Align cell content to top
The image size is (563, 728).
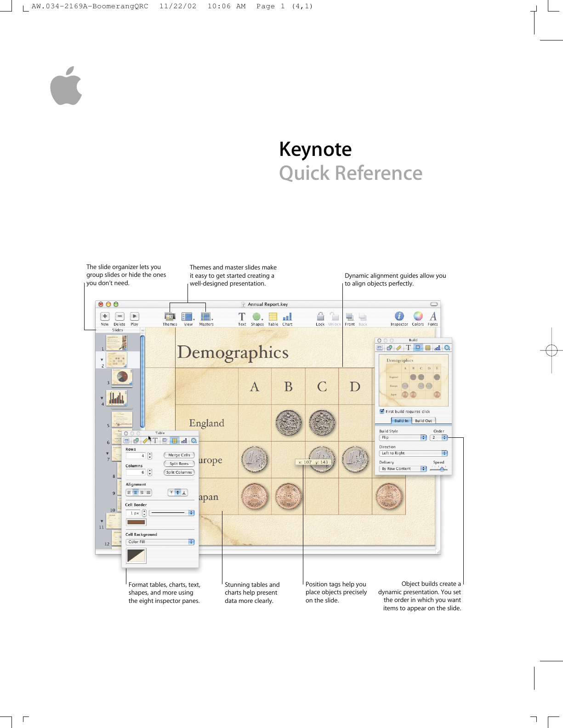point(171,493)
